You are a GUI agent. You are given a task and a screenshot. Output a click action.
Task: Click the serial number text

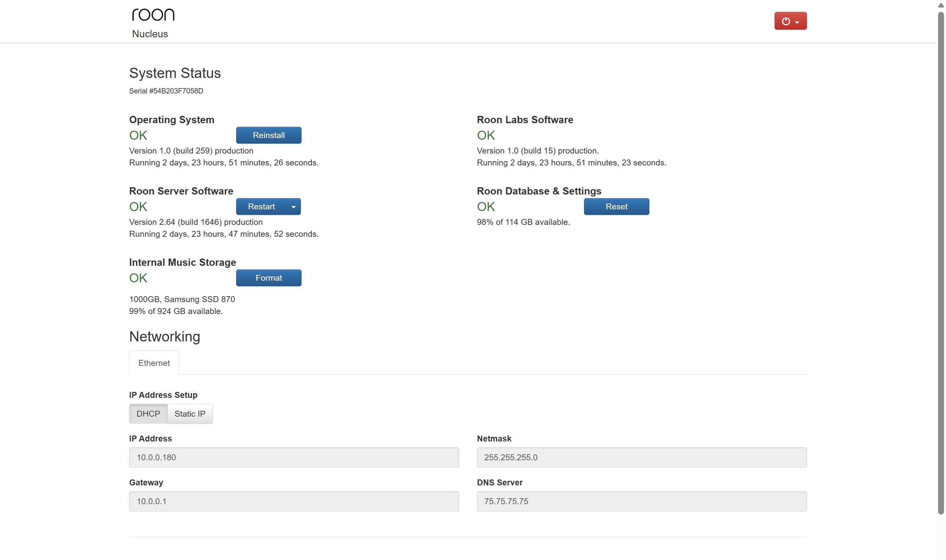coord(166,91)
